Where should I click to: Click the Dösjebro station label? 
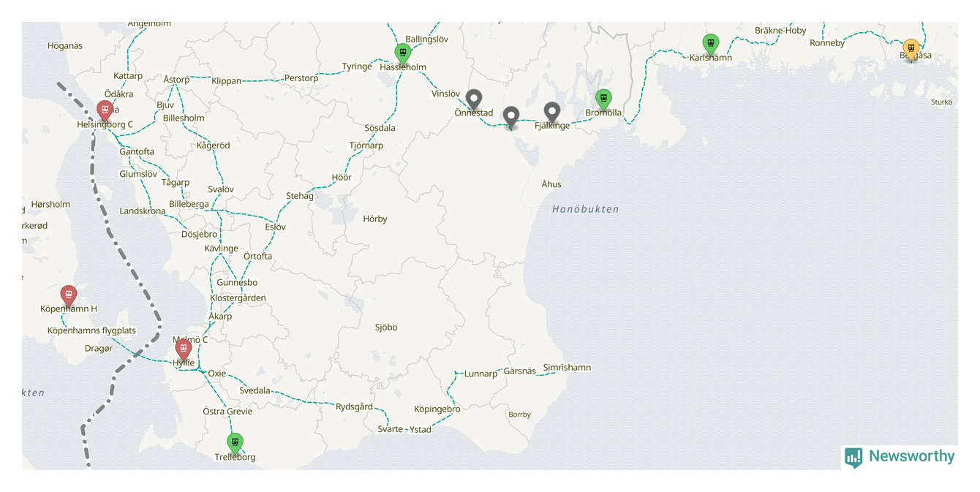199,234
